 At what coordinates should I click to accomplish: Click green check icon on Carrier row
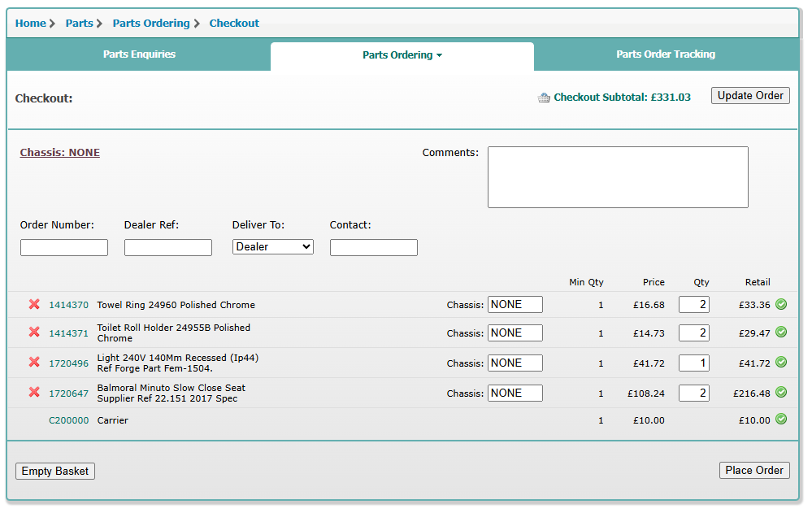coord(780,420)
